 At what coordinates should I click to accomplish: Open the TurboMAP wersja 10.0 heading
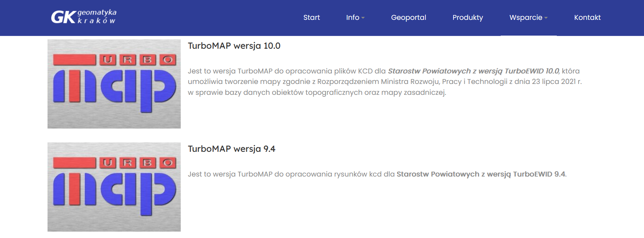click(234, 46)
